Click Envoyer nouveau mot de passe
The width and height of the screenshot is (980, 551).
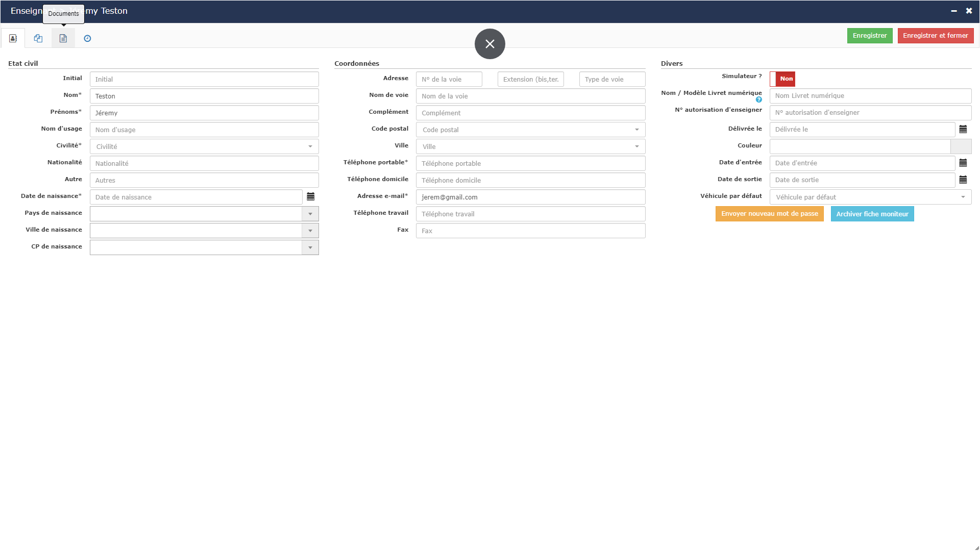click(x=770, y=214)
